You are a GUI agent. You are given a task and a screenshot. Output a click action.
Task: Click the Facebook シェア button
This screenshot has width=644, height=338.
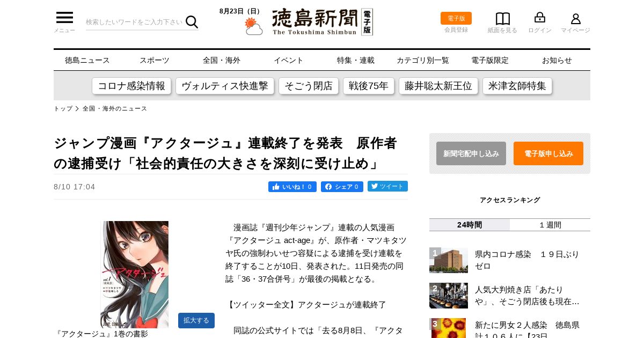tap(342, 187)
